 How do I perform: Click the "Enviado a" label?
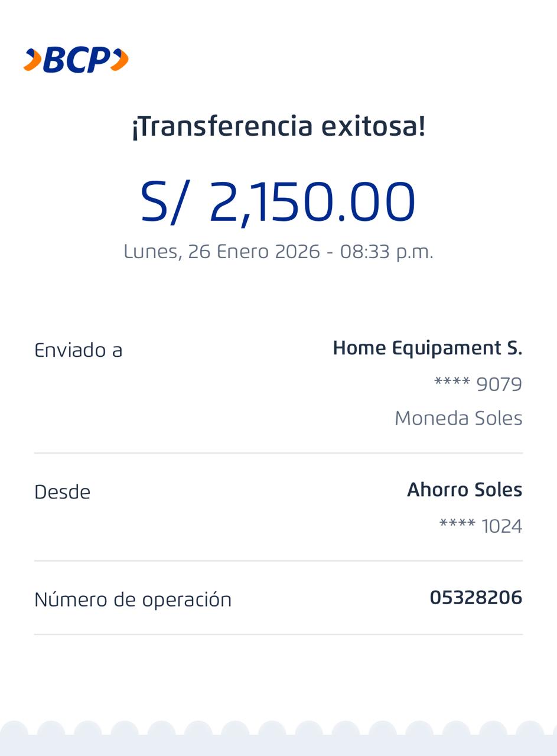[x=79, y=350]
